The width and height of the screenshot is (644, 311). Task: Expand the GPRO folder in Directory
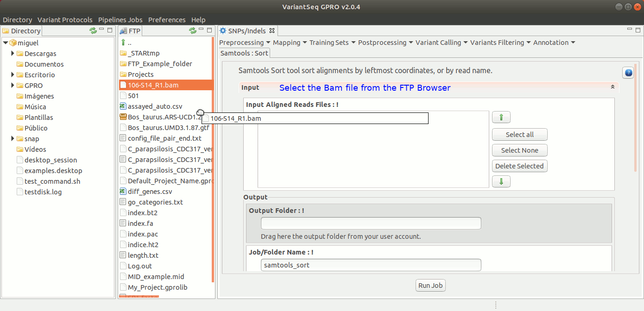click(x=13, y=86)
